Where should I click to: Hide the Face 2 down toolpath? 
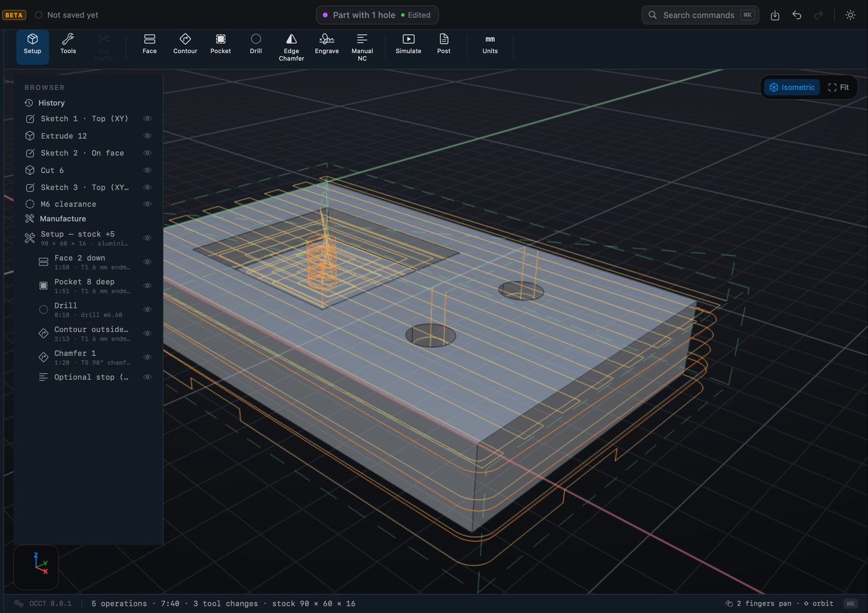click(147, 262)
